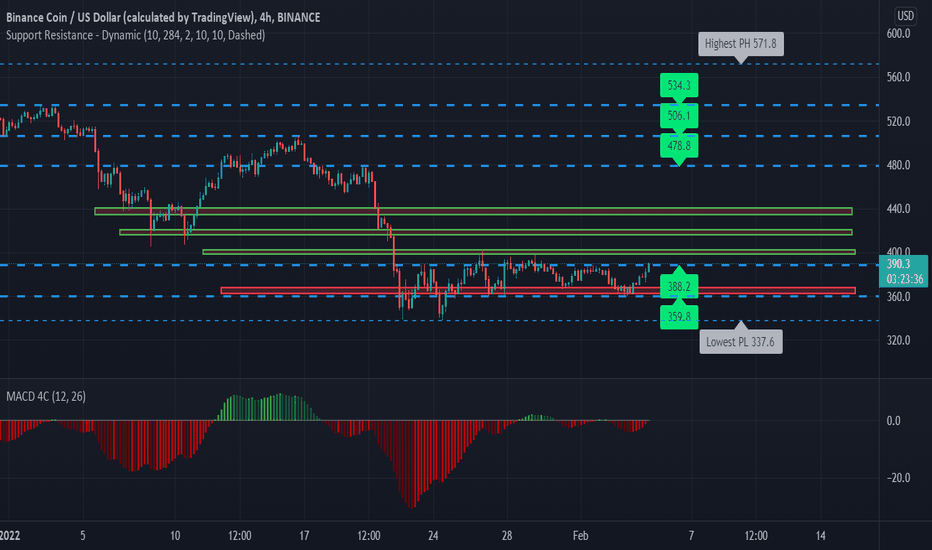This screenshot has height=550, width=932.
Task: Click the date axis label 7
Action: click(x=691, y=536)
